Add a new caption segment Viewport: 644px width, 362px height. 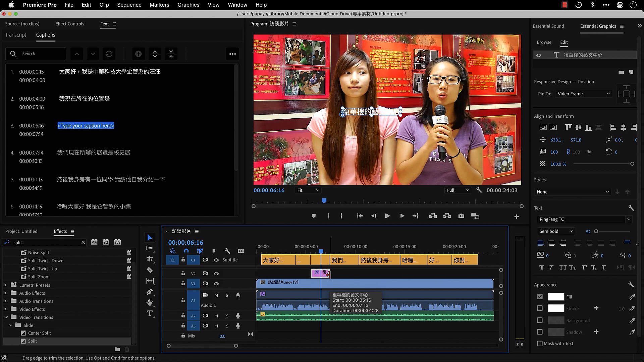click(138, 54)
